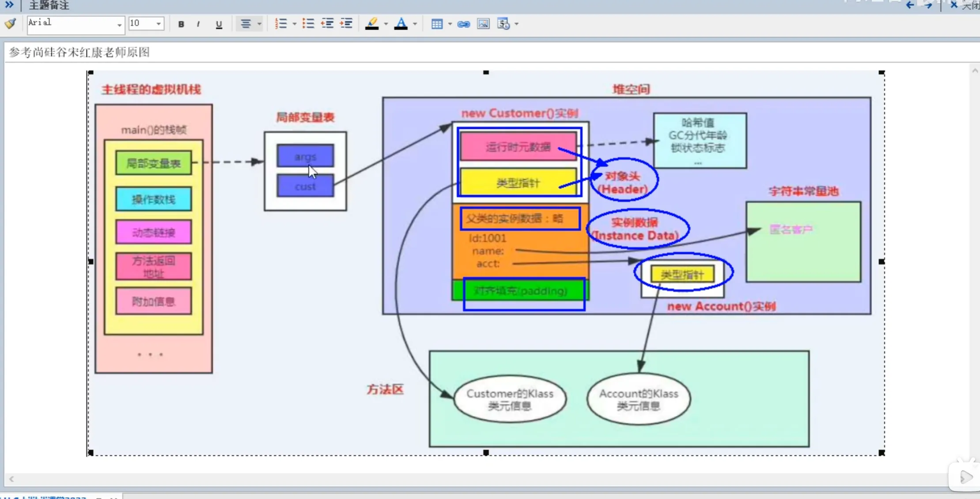Screen dimensions: 980x499
Task: Click the bottom right image resize handle
Action: (882, 453)
